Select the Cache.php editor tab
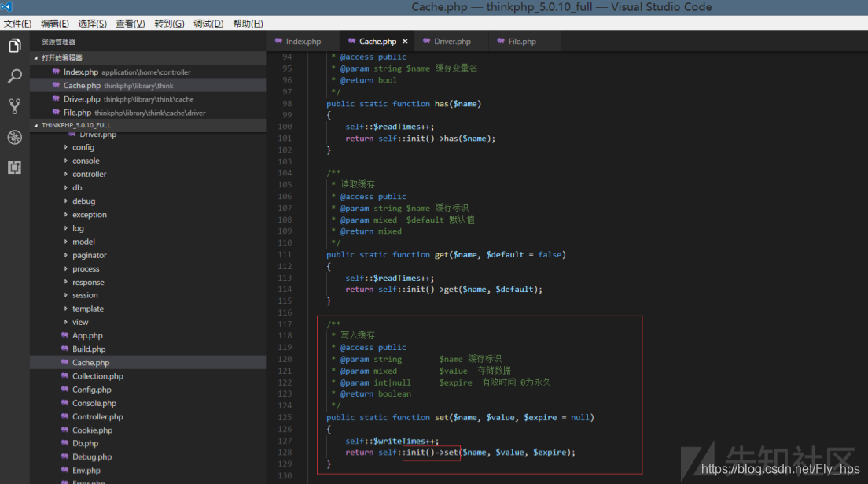Image resolution: width=868 pixels, height=484 pixels. click(377, 42)
